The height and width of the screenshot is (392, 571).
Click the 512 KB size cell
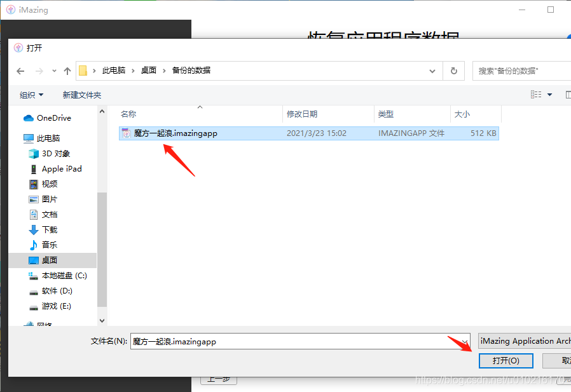(x=483, y=133)
